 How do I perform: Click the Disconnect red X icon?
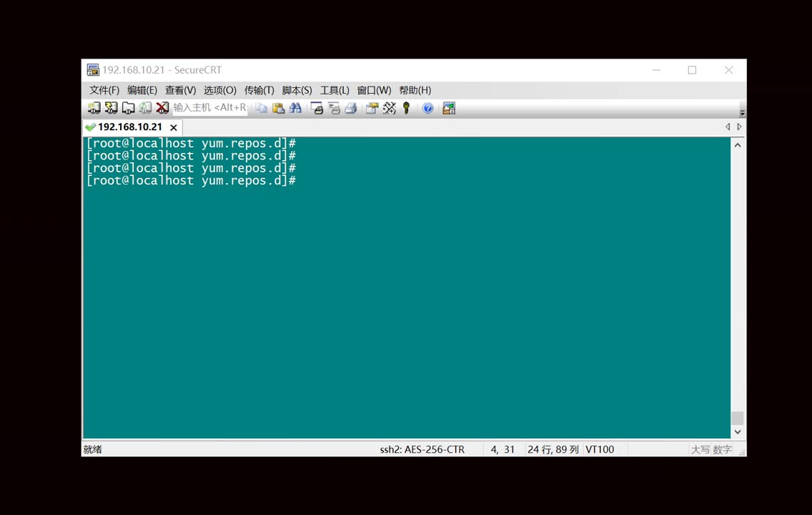(x=162, y=108)
